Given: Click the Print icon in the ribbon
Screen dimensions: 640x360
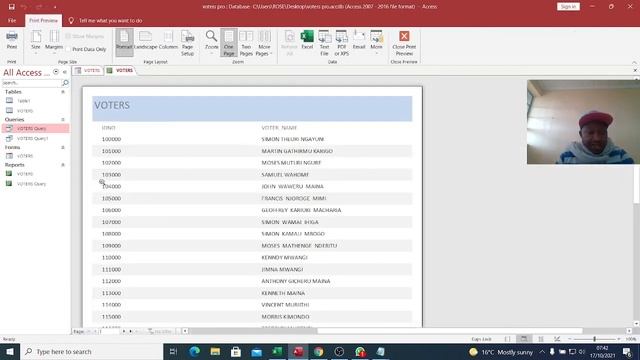Looking at the screenshot, I should 12,40.
